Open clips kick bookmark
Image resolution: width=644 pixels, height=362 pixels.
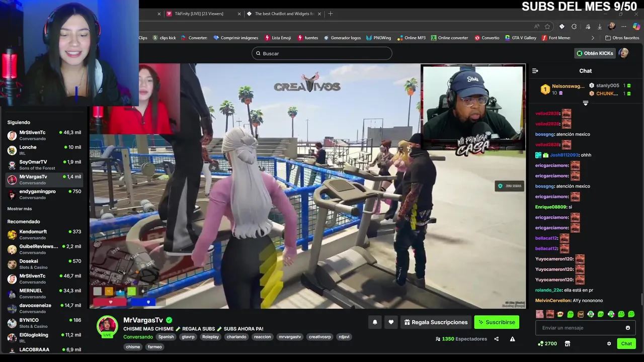(x=165, y=38)
